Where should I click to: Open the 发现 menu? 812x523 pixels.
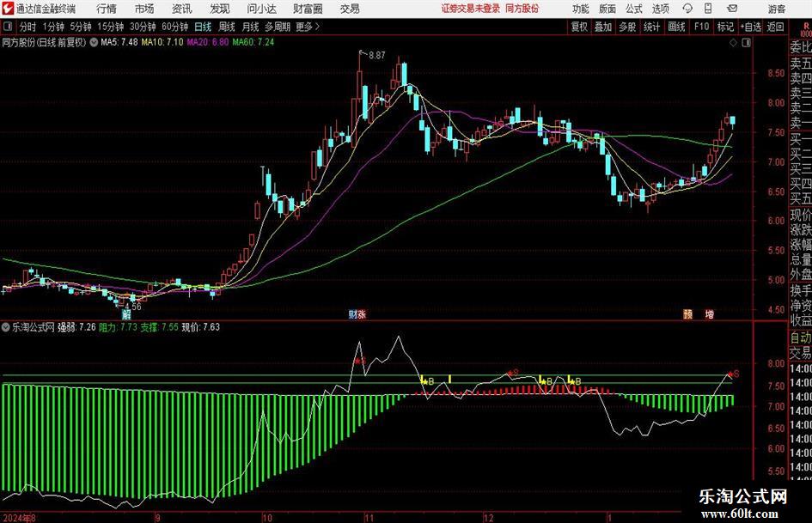click(x=220, y=9)
